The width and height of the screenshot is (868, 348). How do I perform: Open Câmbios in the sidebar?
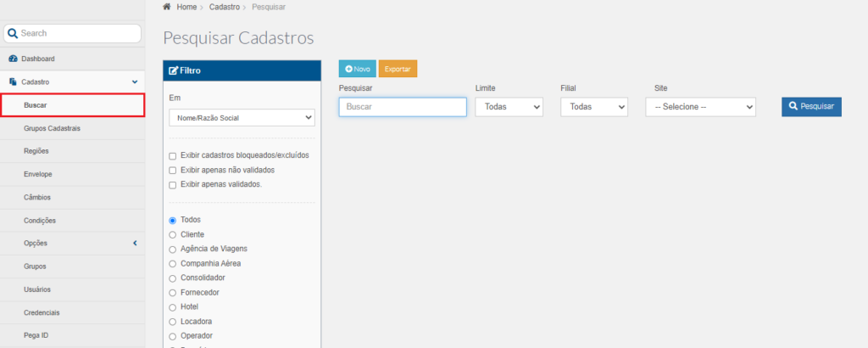73,197
